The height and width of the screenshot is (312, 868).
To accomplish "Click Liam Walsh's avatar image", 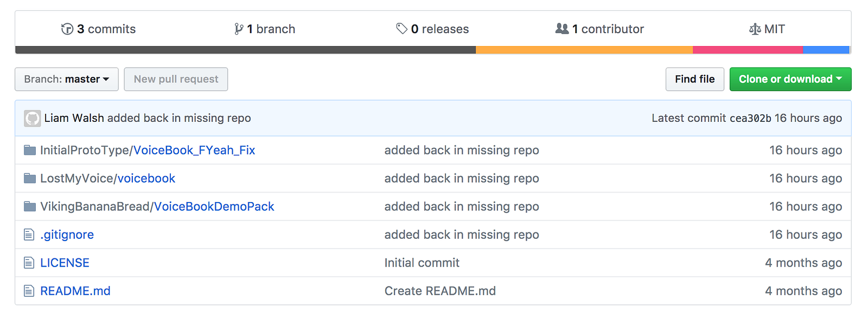I will 33,118.
